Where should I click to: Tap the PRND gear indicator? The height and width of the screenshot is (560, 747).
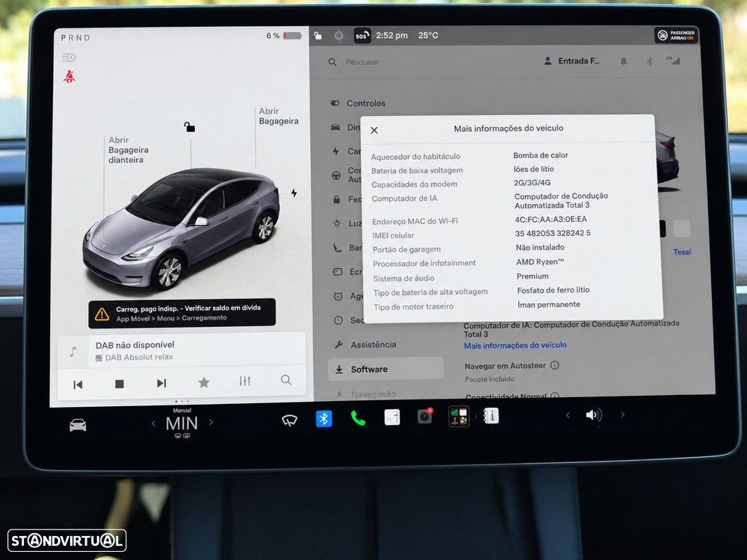click(x=75, y=37)
